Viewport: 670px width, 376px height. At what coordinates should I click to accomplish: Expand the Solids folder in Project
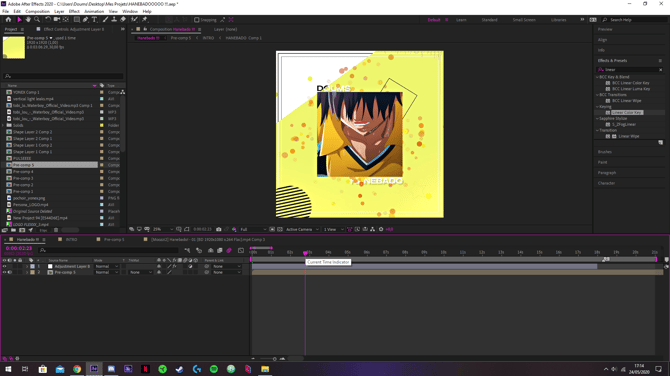point(3,125)
